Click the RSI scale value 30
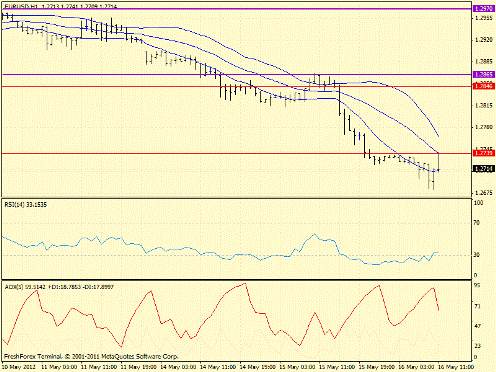The width and height of the screenshot is (496, 372). click(x=477, y=255)
